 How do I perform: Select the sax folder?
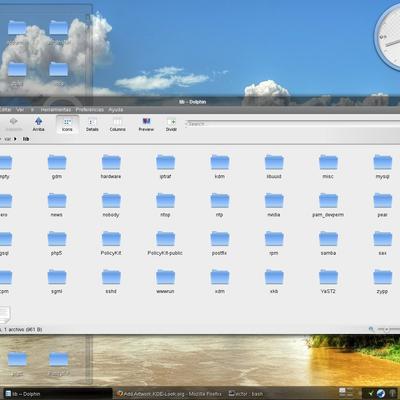tap(383, 243)
